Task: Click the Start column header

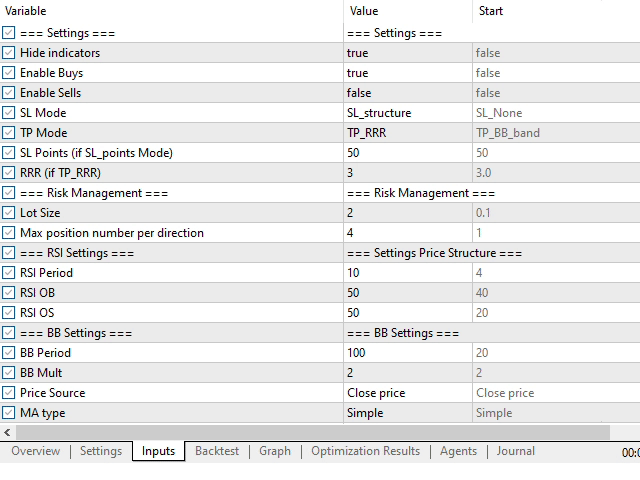Action: coord(556,11)
